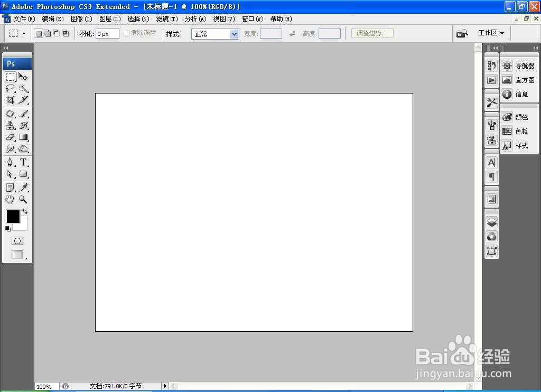Choose Subtract from Selection mode button
Screen dimensions: 541x392
56,33
